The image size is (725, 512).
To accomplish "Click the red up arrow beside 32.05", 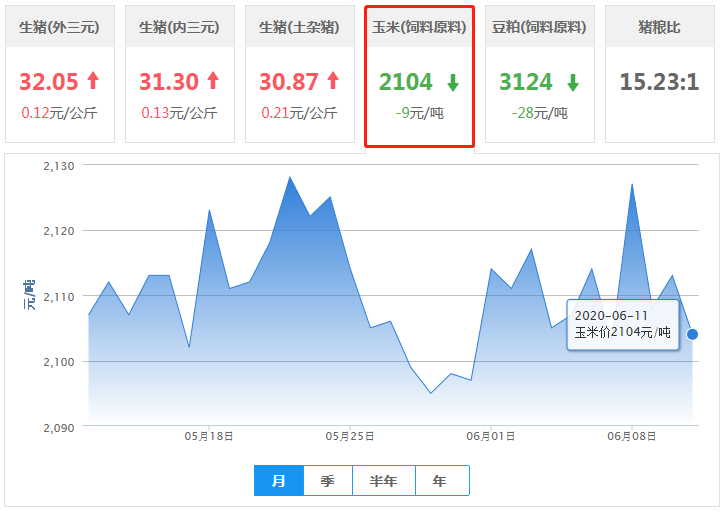I will coord(93,81).
